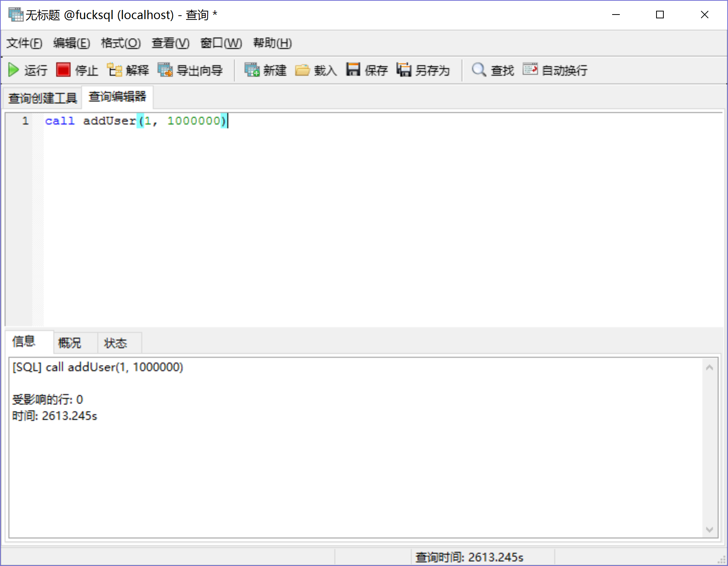Screen dimensions: 728x566
Task: Click line number 1 in editor gutter
Action: coord(25,121)
